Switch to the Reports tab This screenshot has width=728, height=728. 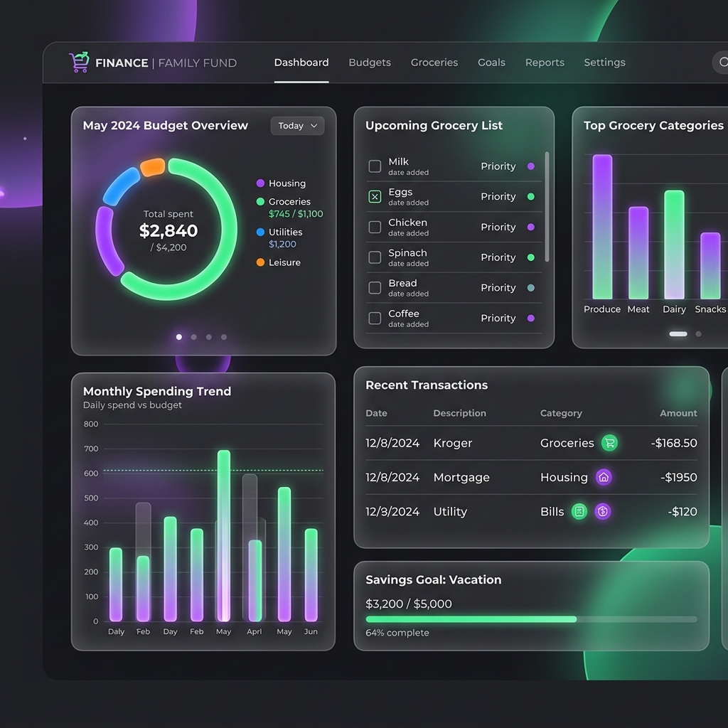click(x=545, y=63)
